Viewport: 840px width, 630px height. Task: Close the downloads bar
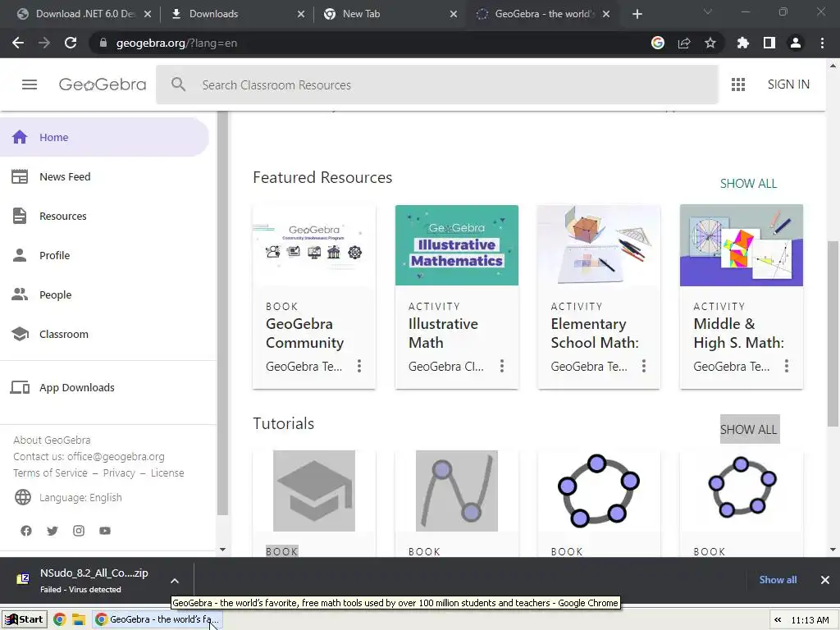pos(825,580)
